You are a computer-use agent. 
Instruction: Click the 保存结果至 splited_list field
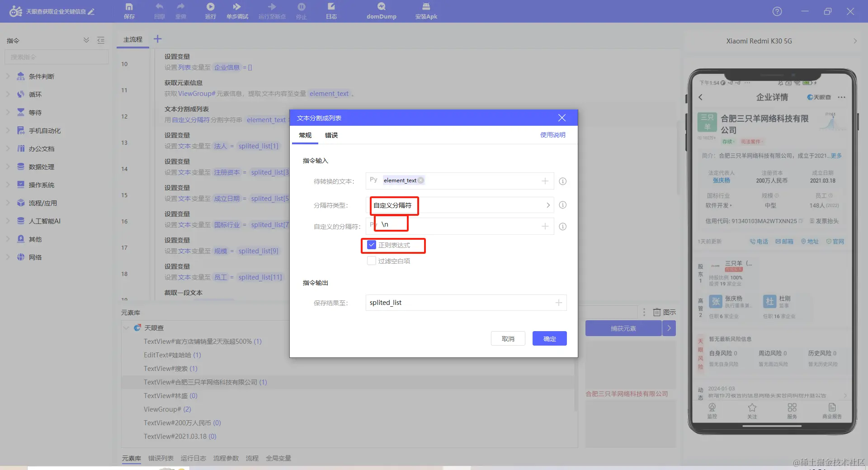pyautogui.click(x=466, y=303)
